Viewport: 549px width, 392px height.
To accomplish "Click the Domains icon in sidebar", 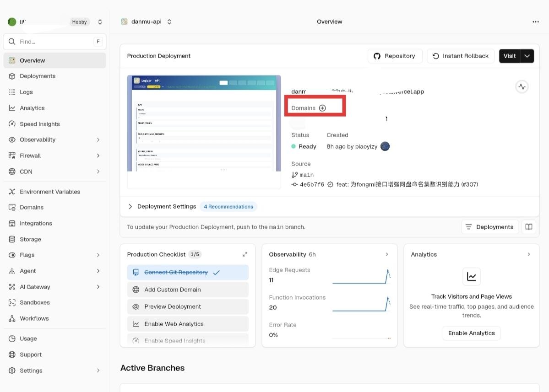I will (x=12, y=207).
